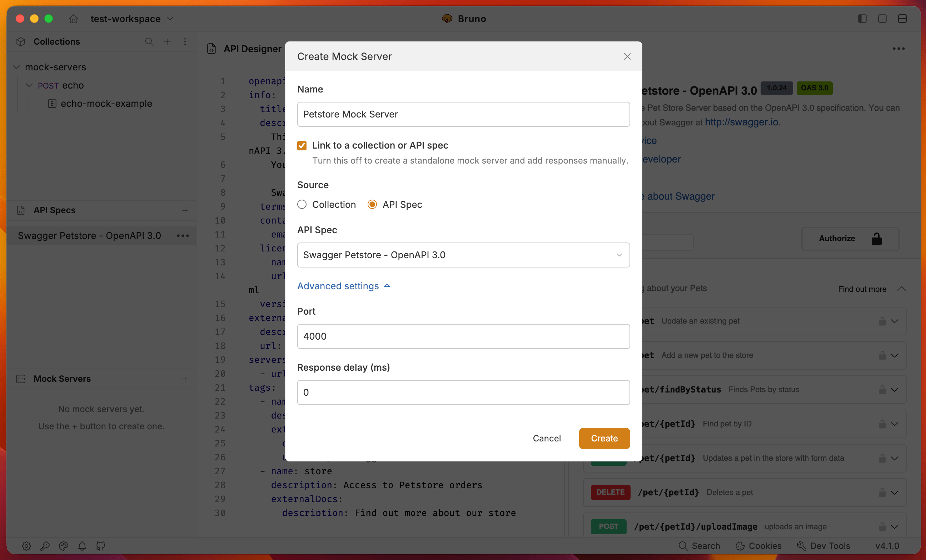Select POST echo request row

coord(60,86)
